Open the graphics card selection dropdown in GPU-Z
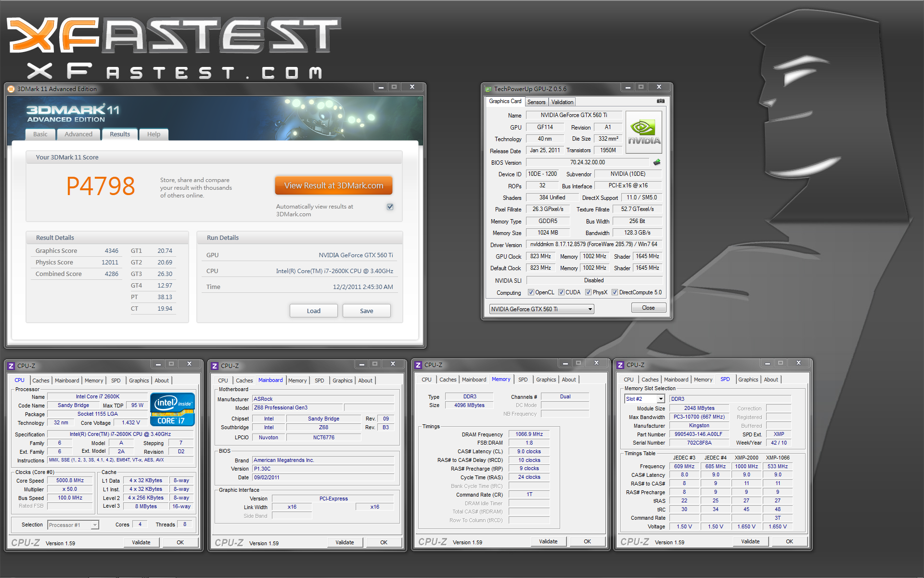Image resolution: width=924 pixels, height=578 pixels. [541, 309]
